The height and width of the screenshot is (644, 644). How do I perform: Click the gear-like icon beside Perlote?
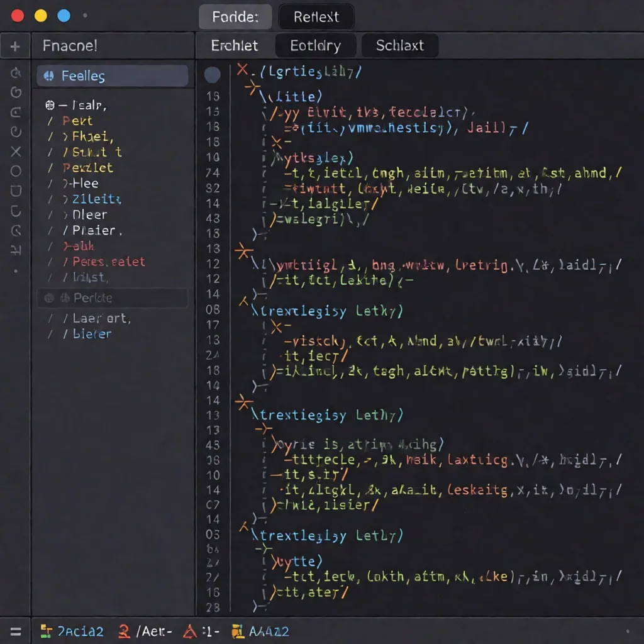[65, 297]
